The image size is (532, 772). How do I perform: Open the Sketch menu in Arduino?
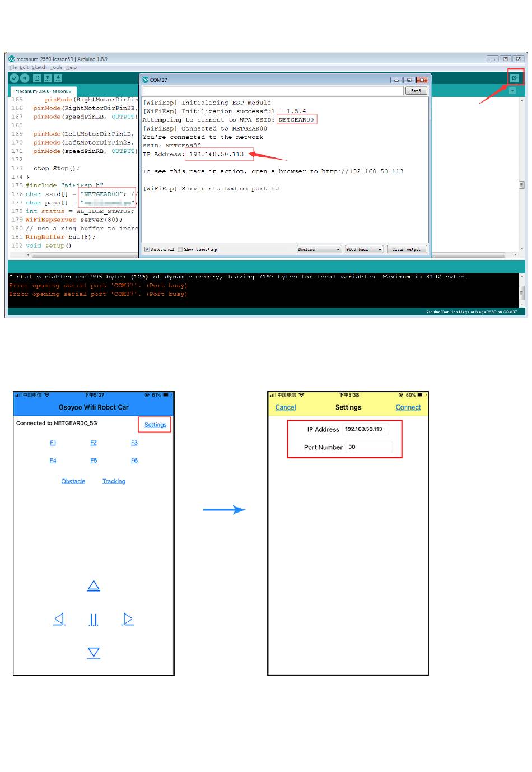[39, 67]
